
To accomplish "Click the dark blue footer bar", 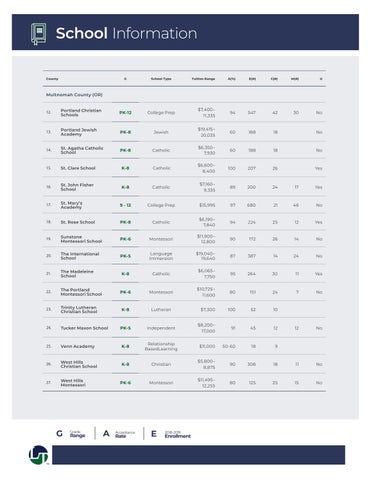I will (198, 455).
